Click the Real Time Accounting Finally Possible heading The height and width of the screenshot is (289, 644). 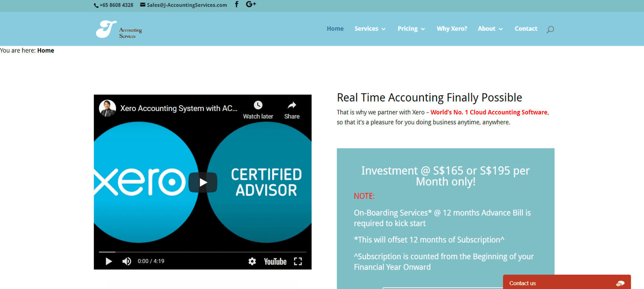429,97
